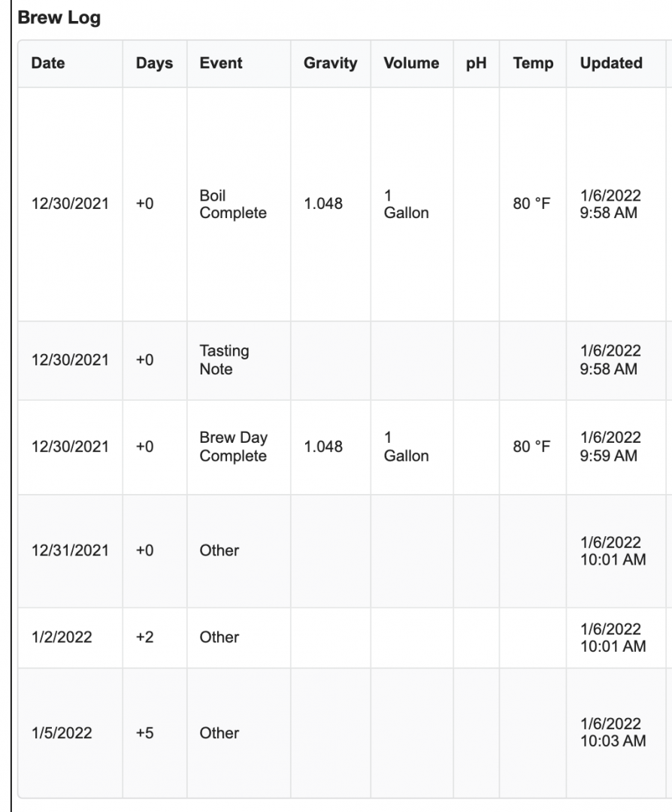Select the Days column header

click(154, 64)
